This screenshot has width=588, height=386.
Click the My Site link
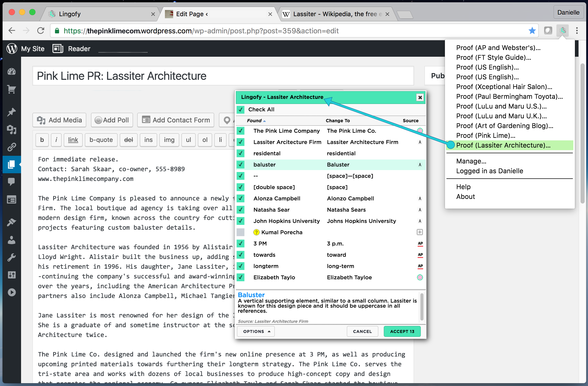pos(33,49)
